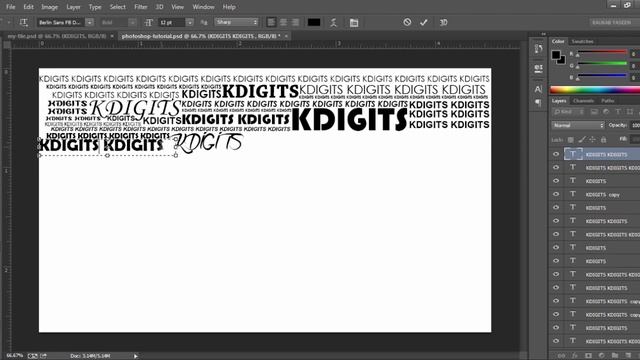Open the collapsed Paragraph panel icon
The width and height of the screenshot is (640, 360).
click(538, 102)
